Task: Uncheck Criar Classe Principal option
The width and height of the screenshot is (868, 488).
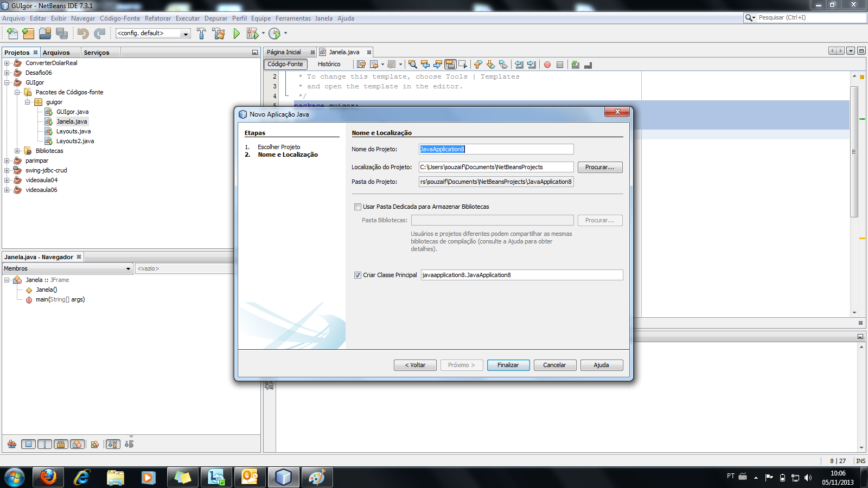Action: 356,275
